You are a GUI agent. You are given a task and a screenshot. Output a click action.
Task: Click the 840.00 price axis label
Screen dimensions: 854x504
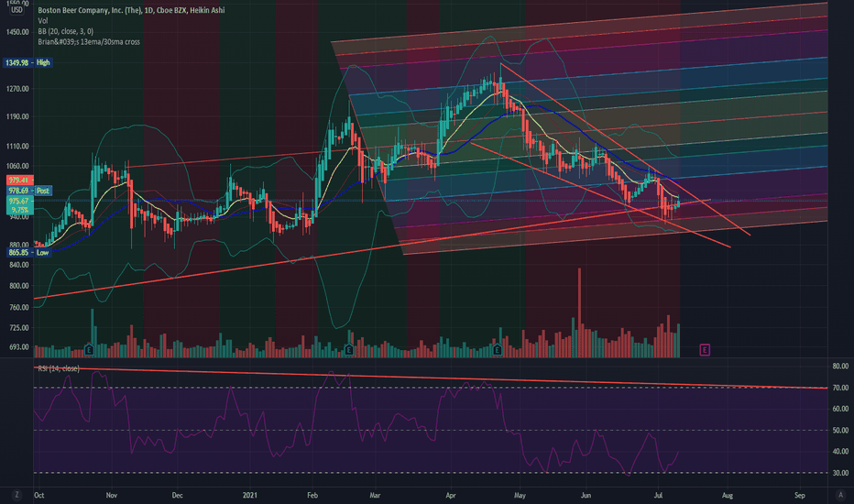pyautogui.click(x=18, y=265)
